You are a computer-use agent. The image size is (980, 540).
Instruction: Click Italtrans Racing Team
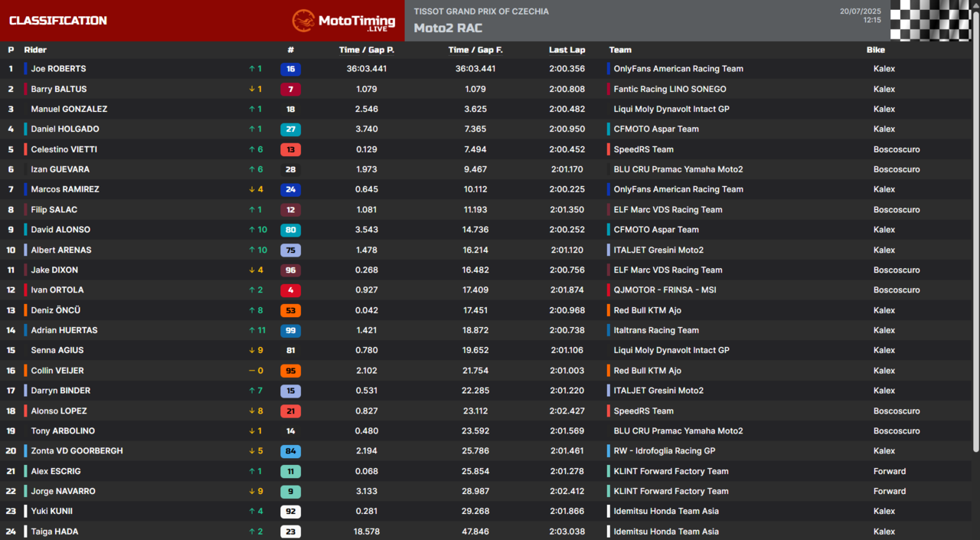click(656, 330)
